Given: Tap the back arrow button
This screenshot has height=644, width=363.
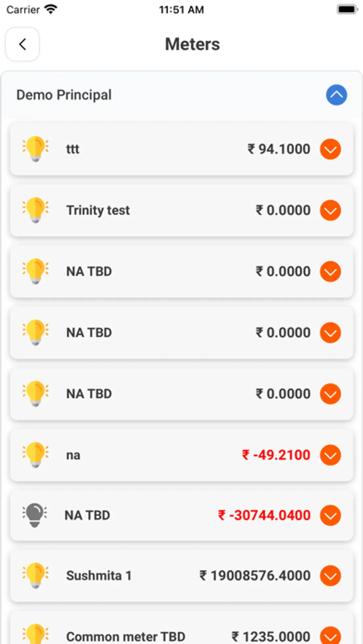Looking at the screenshot, I should click(23, 44).
